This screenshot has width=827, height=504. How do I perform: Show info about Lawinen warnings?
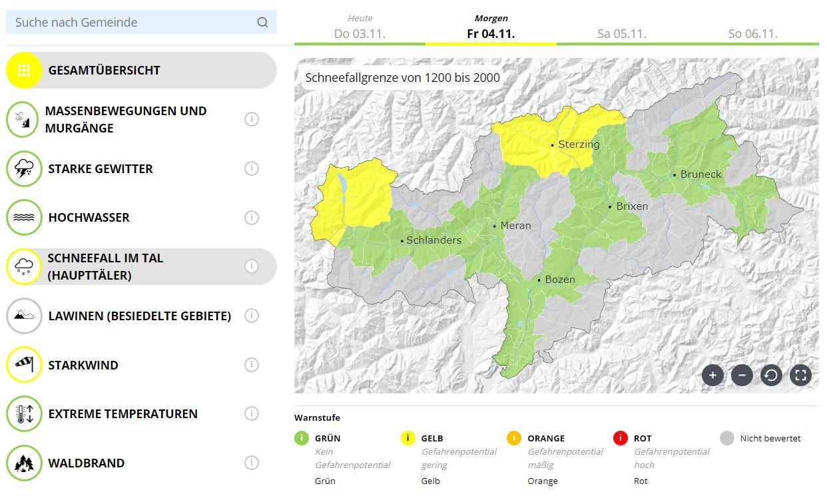click(x=252, y=316)
